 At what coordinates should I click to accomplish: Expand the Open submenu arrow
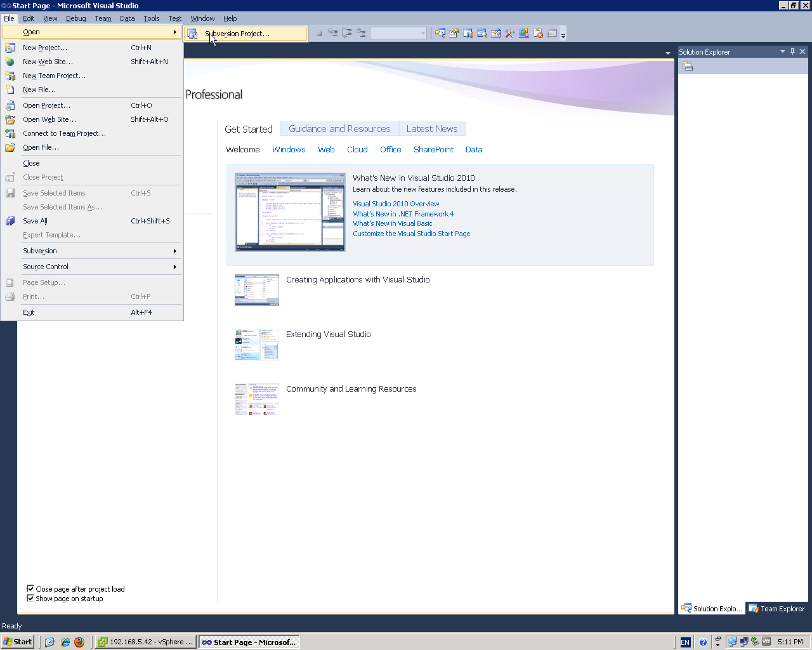[x=174, y=32]
